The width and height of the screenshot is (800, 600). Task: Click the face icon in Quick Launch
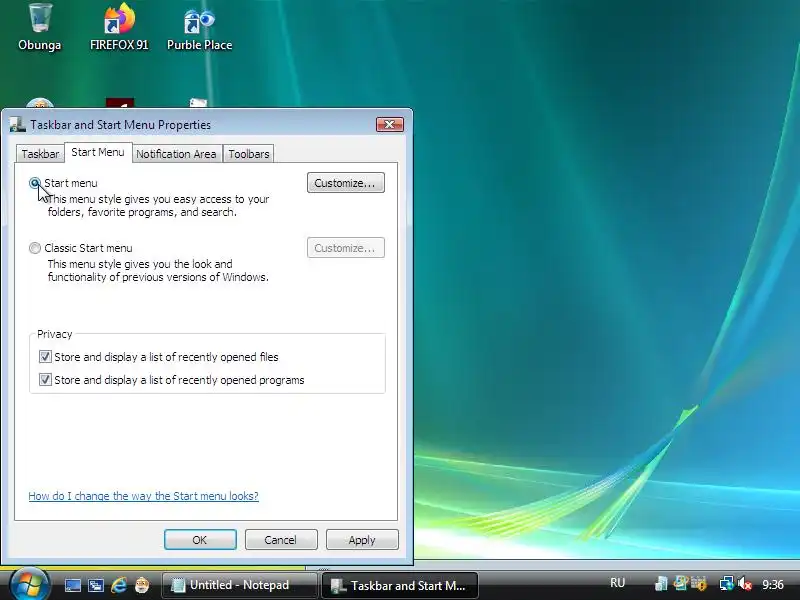click(142, 585)
